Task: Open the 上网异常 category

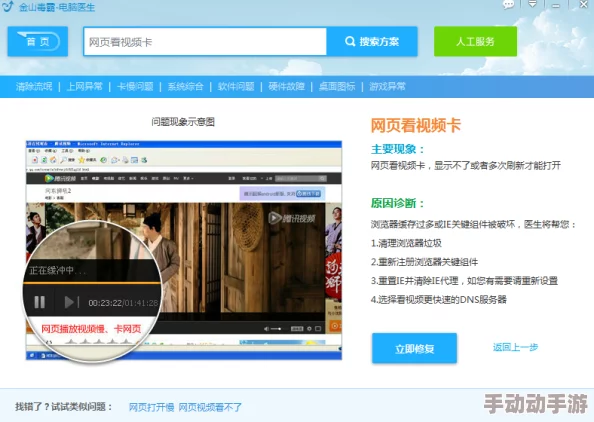Action: tap(84, 87)
